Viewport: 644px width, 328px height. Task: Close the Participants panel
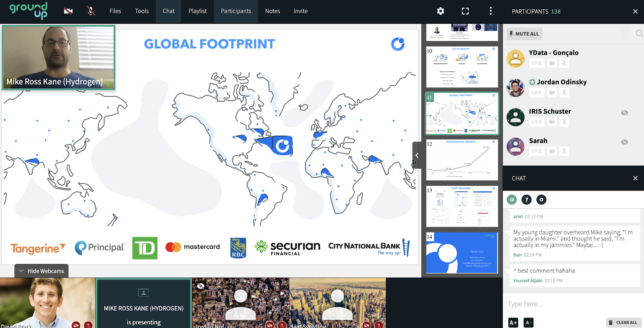pos(635,11)
